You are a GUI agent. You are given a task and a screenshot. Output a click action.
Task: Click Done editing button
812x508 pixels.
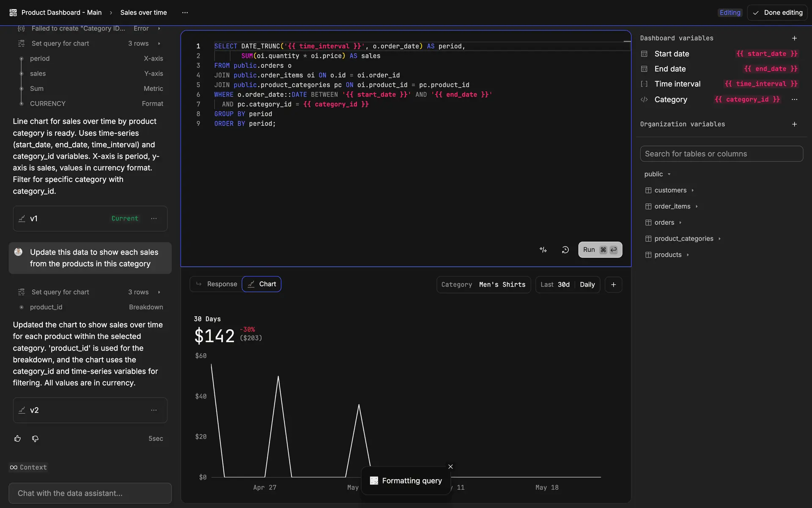click(777, 13)
